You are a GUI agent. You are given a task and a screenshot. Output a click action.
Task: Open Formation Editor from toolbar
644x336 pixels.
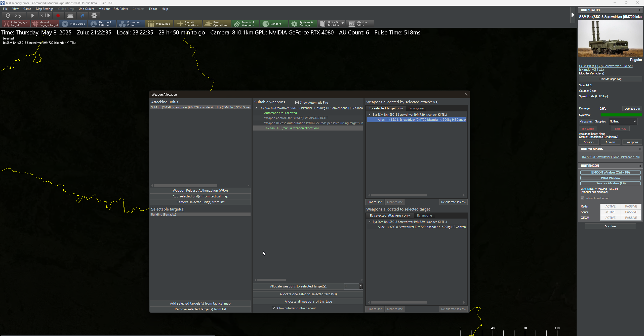131,24
